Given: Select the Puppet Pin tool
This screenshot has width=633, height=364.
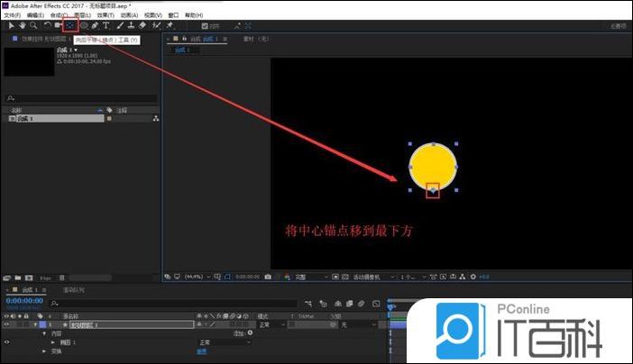Looking at the screenshot, I should [x=170, y=25].
